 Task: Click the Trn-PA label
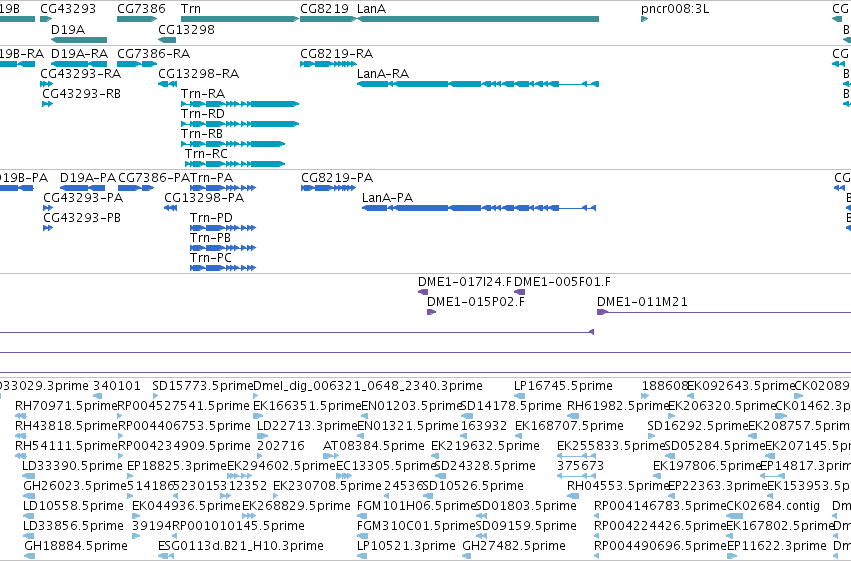point(211,178)
